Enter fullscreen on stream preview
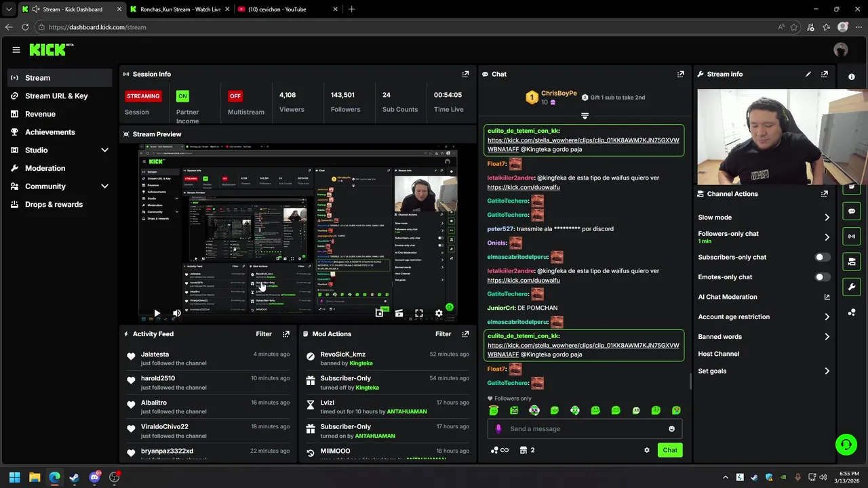 pos(418,313)
